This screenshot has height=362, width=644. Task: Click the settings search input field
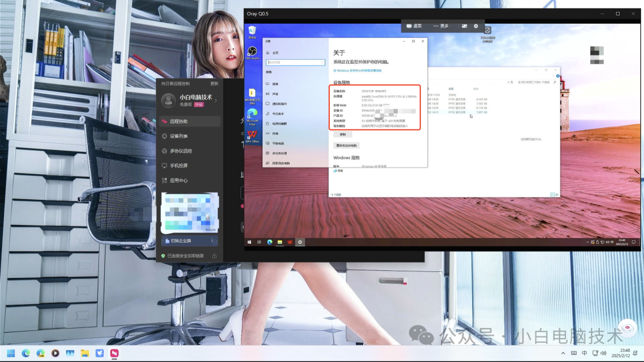tap(296, 62)
